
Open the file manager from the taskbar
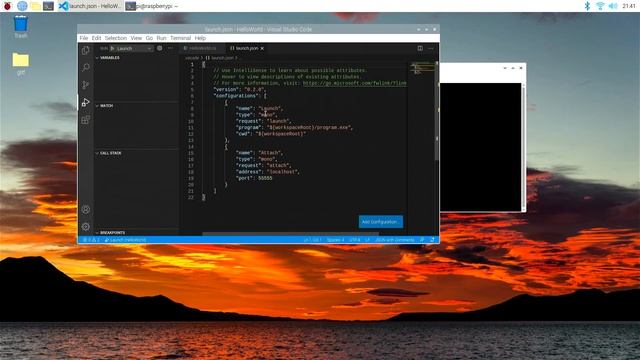36,6
